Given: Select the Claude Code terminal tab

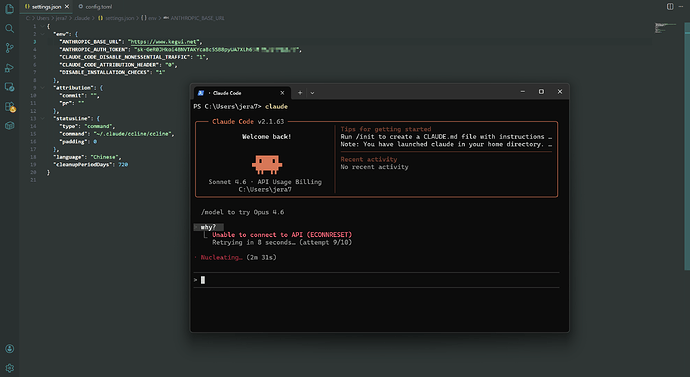Looking at the screenshot, I should (242, 93).
